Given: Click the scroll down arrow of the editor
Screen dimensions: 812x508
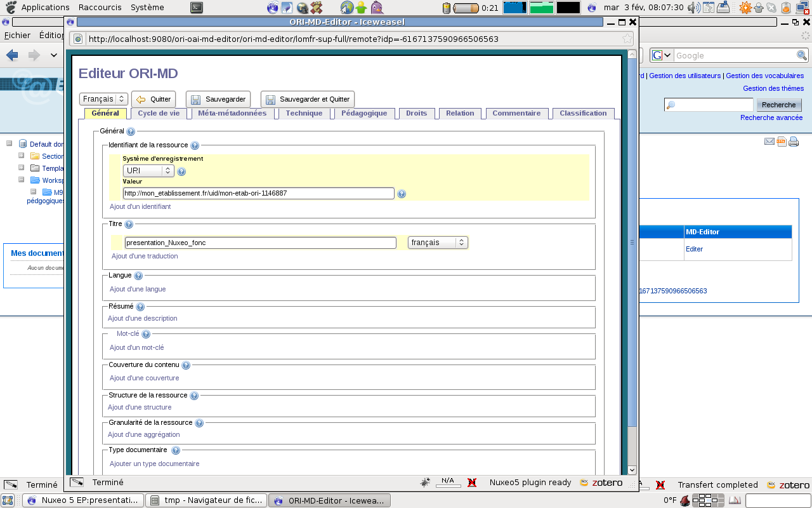Looking at the screenshot, I should pos(632,470).
